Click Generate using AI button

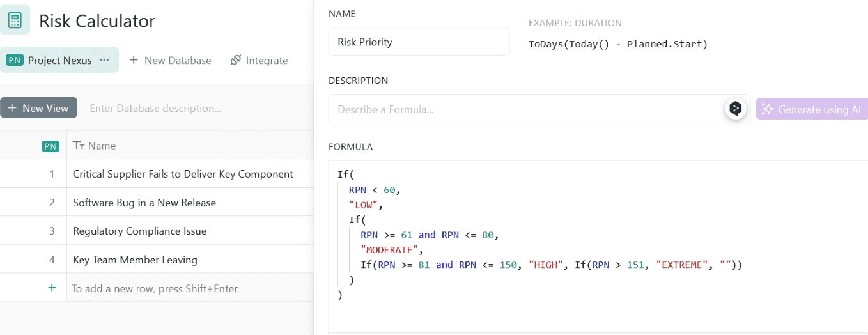[x=812, y=109]
